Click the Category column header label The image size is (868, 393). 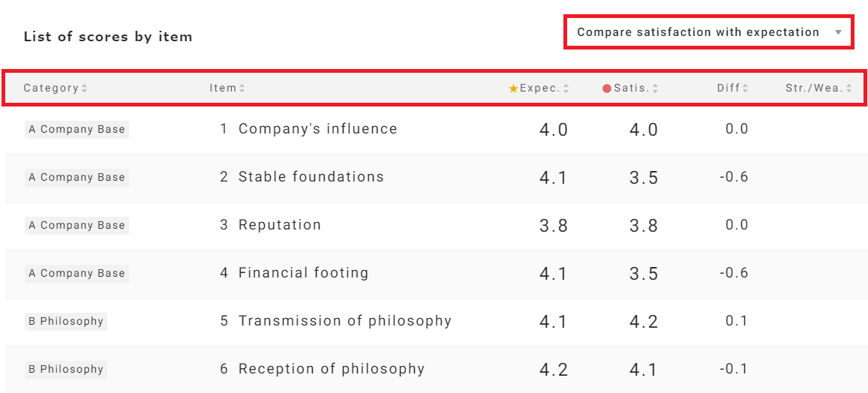click(51, 88)
